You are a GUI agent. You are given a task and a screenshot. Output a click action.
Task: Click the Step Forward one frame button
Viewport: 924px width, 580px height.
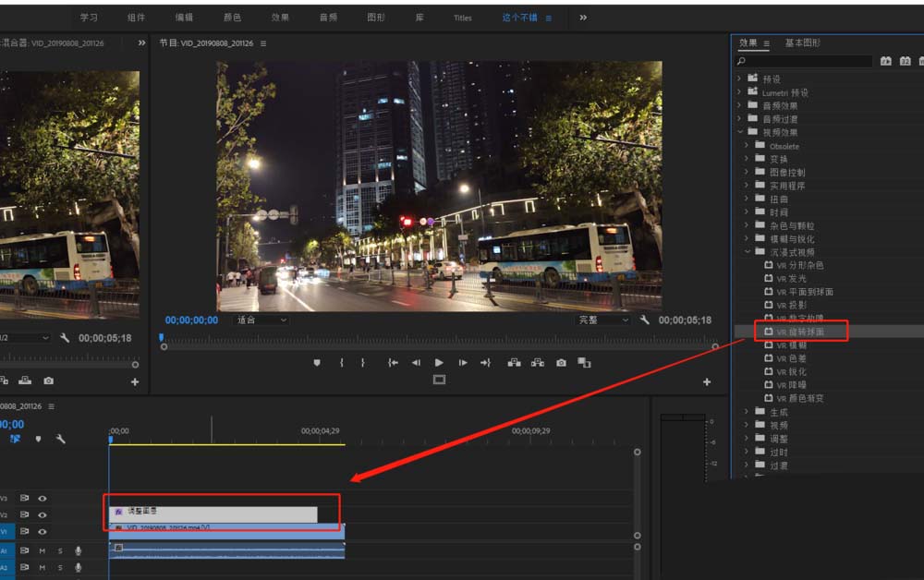(x=463, y=363)
